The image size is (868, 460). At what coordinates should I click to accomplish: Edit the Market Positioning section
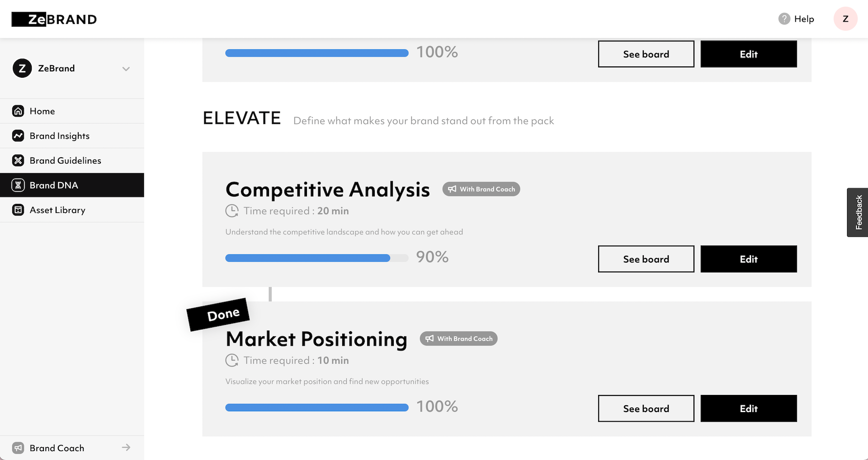748,408
